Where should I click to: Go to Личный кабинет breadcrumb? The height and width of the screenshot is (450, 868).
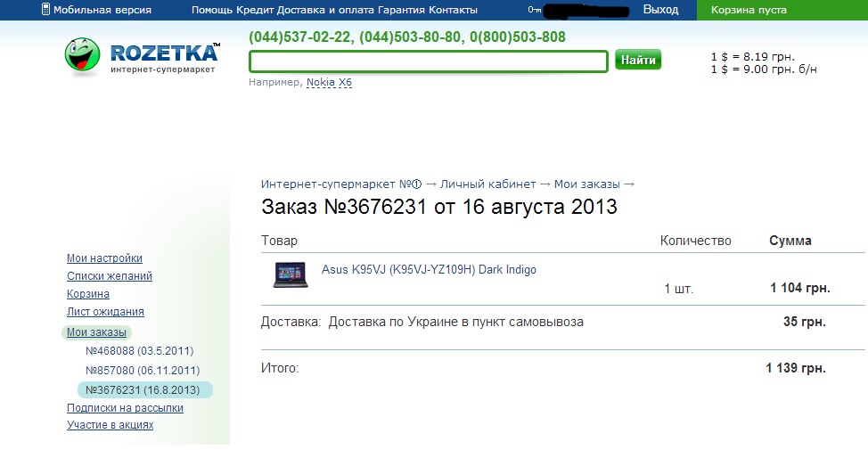[x=487, y=184]
